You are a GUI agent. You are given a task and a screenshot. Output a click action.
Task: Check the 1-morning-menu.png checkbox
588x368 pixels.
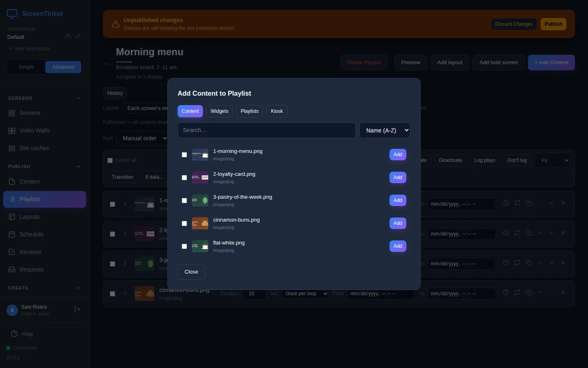click(x=184, y=155)
